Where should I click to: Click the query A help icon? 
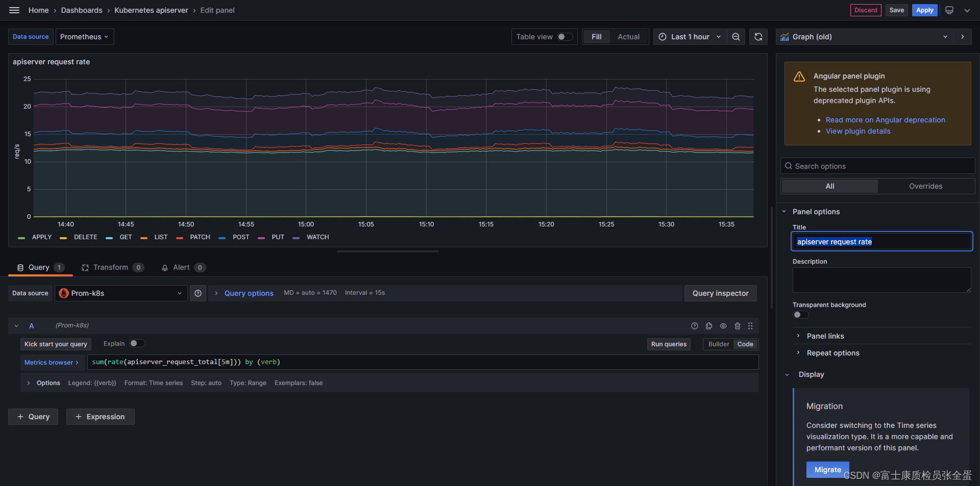click(x=695, y=326)
